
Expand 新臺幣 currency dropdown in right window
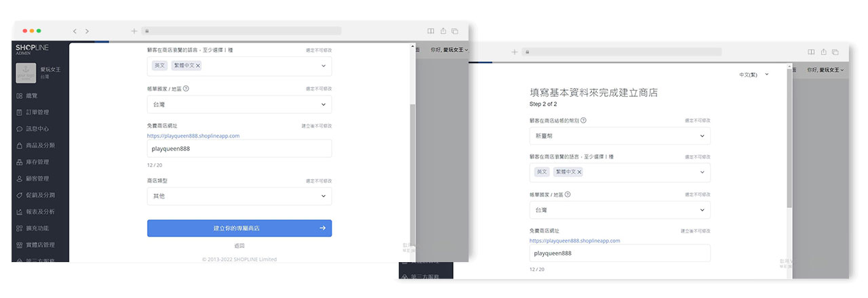point(703,135)
